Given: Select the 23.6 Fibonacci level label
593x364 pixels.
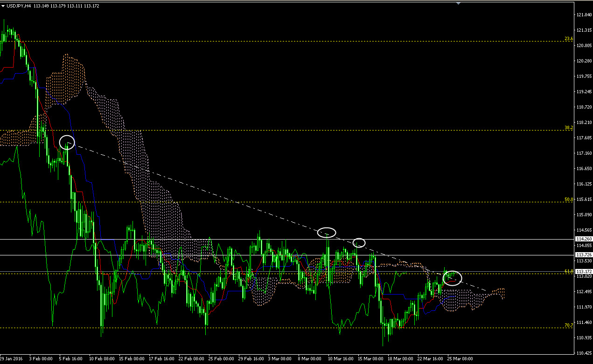Looking at the screenshot, I should coord(568,39).
